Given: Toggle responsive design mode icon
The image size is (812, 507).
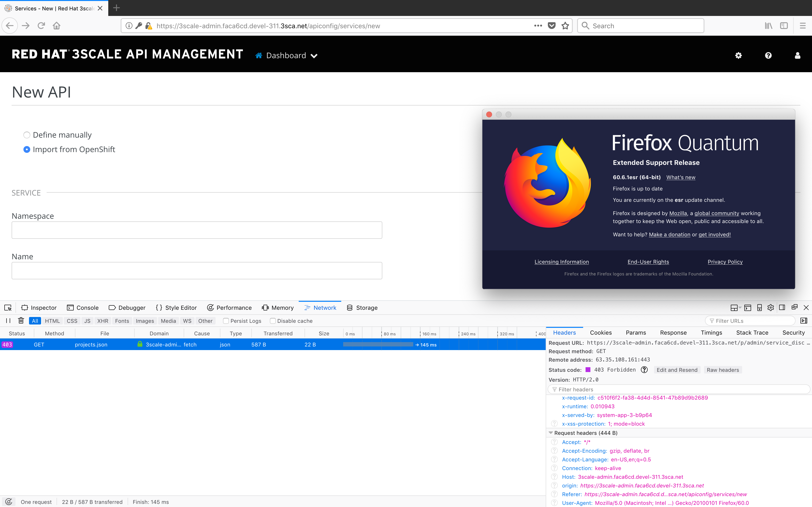Looking at the screenshot, I should 759,308.
